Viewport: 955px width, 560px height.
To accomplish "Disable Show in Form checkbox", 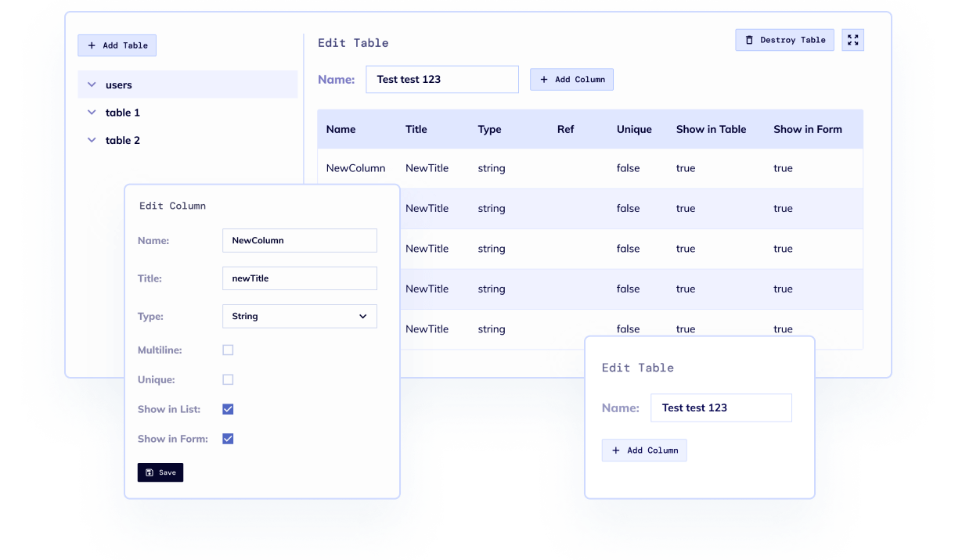I will [228, 439].
